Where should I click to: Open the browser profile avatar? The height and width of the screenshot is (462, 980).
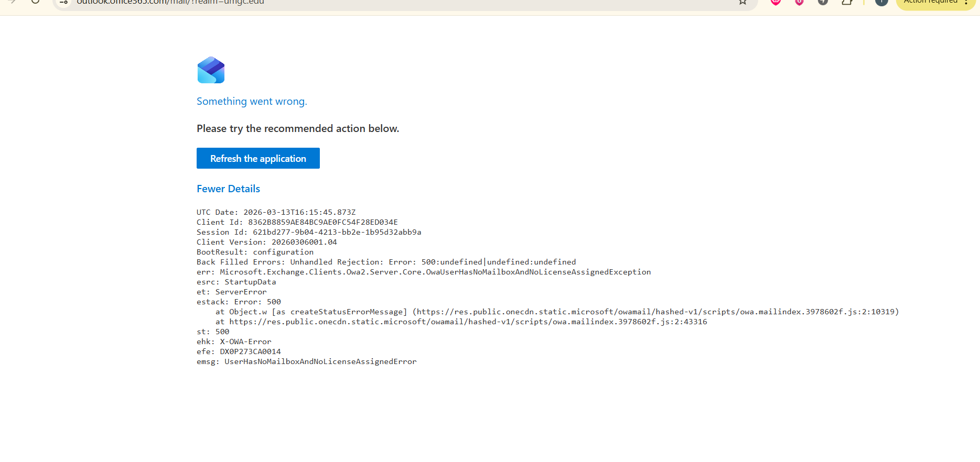point(881,2)
